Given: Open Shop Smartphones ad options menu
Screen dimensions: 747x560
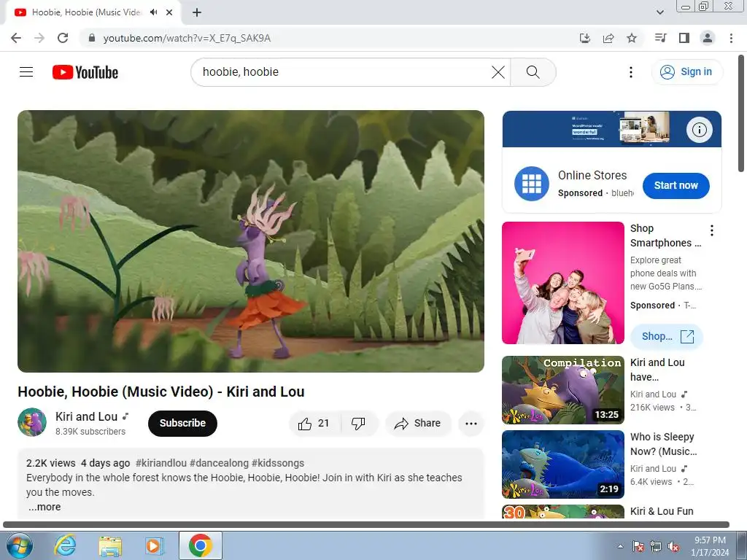Looking at the screenshot, I should coord(712,230).
